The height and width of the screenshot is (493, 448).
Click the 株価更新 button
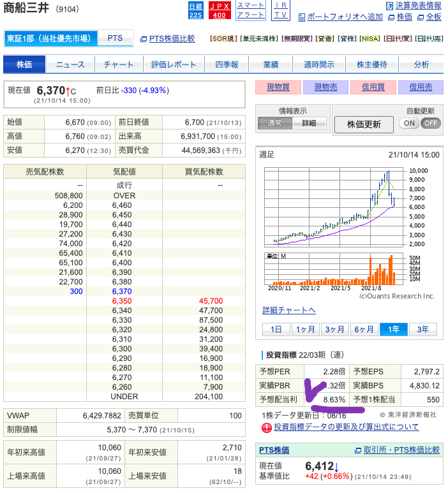point(364,124)
